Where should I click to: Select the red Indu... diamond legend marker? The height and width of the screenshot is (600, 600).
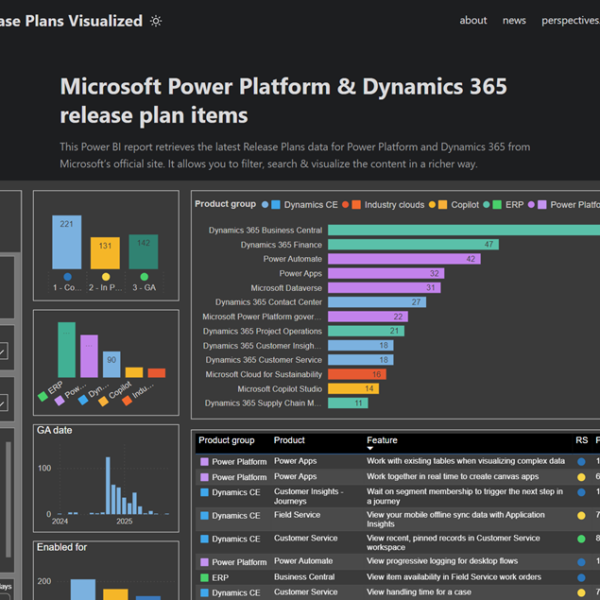tap(127, 401)
